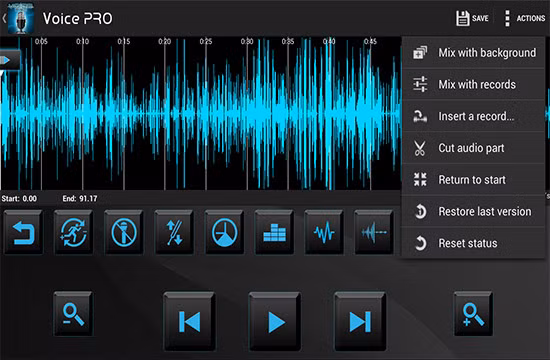Zoom out the waveform with minus magnifier
Viewport: 550px width, 360px height.
pos(73,314)
